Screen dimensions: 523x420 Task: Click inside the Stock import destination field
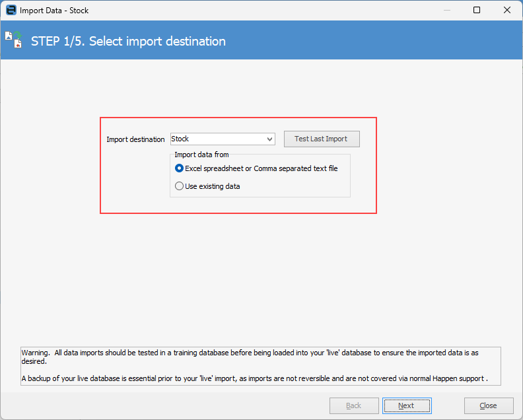tap(218, 139)
